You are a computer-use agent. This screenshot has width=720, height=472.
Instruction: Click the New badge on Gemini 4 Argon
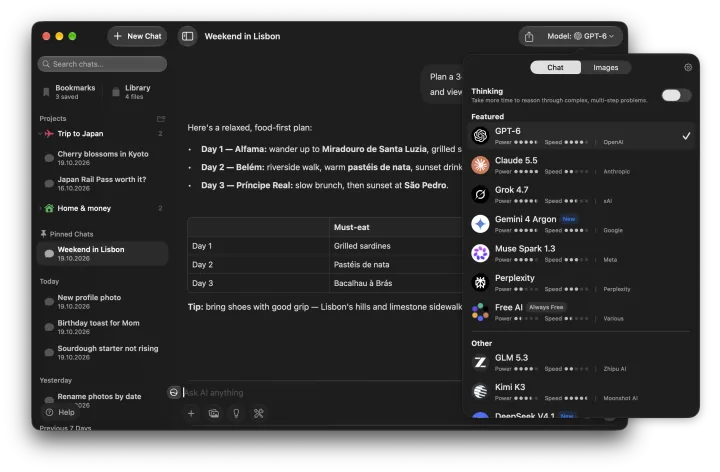click(x=569, y=219)
